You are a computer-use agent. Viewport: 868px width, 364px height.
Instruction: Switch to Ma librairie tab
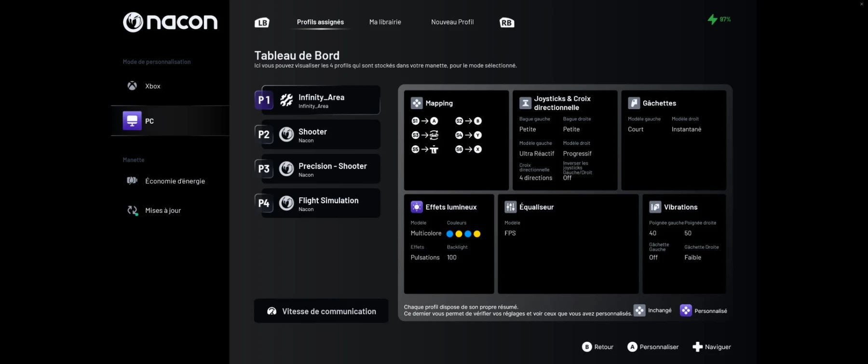(385, 22)
